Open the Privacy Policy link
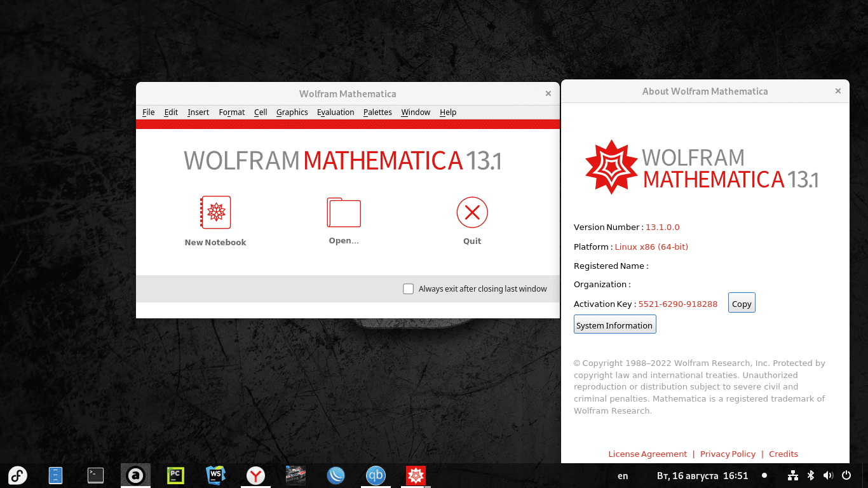 click(728, 454)
